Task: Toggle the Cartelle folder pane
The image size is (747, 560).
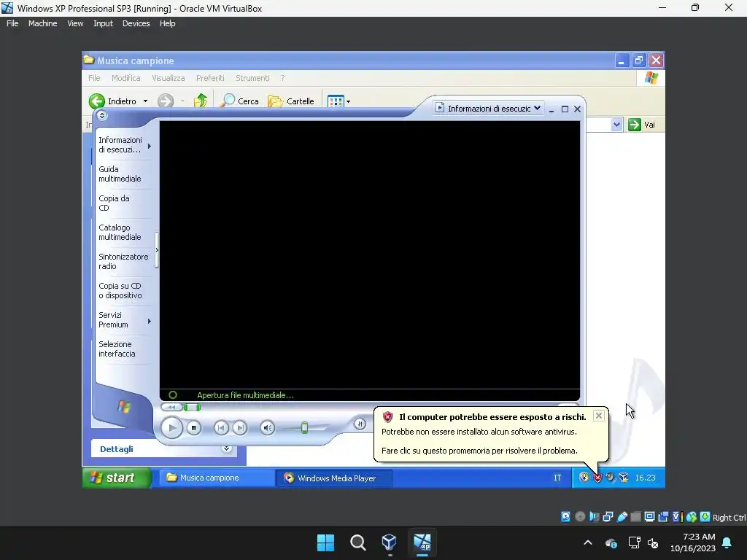Action: (291, 101)
